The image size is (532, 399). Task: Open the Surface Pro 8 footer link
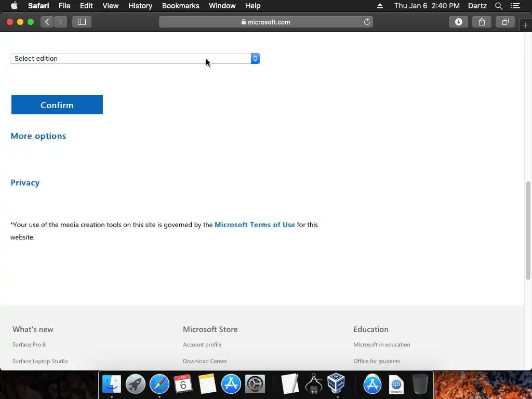click(29, 344)
